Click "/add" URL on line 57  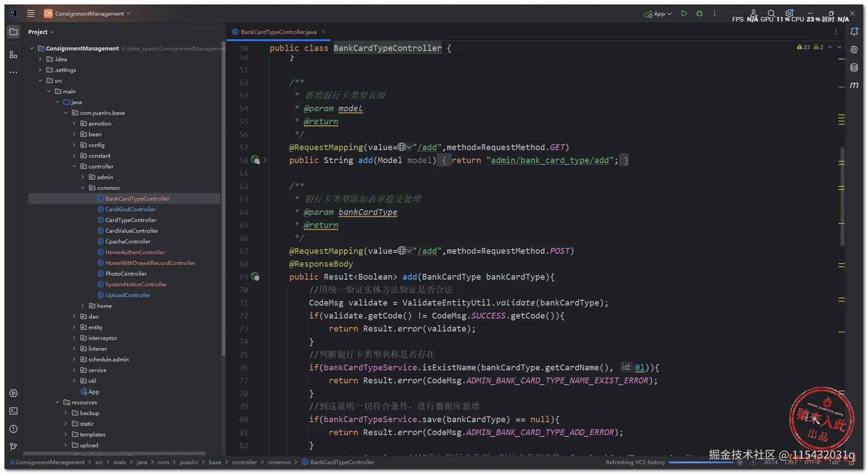[427, 147]
